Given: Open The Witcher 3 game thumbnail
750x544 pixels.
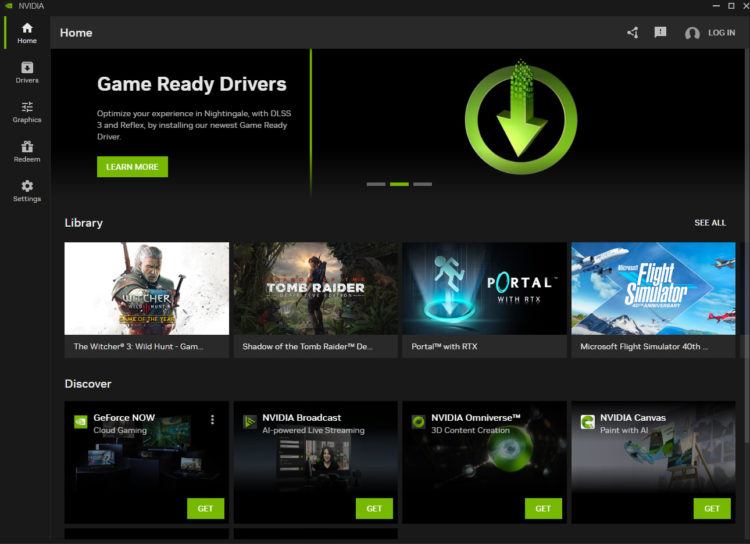Looking at the screenshot, I should tap(147, 288).
